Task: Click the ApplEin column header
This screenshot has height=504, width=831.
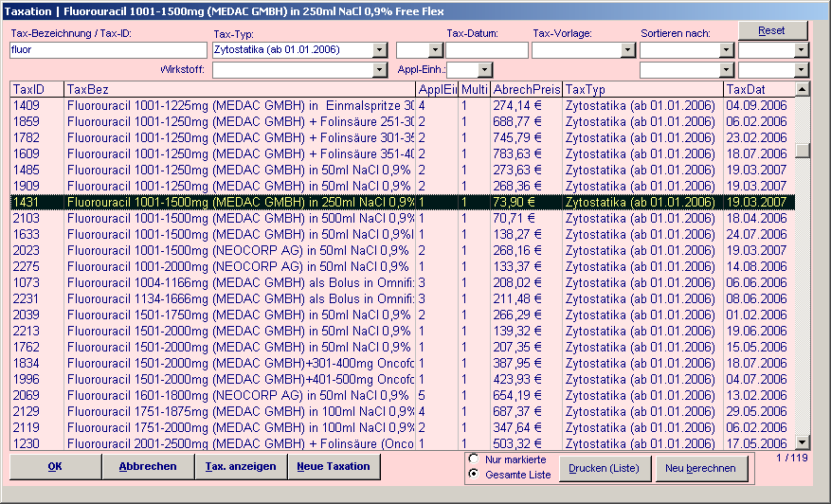Action: pyautogui.click(x=437, y=90)
